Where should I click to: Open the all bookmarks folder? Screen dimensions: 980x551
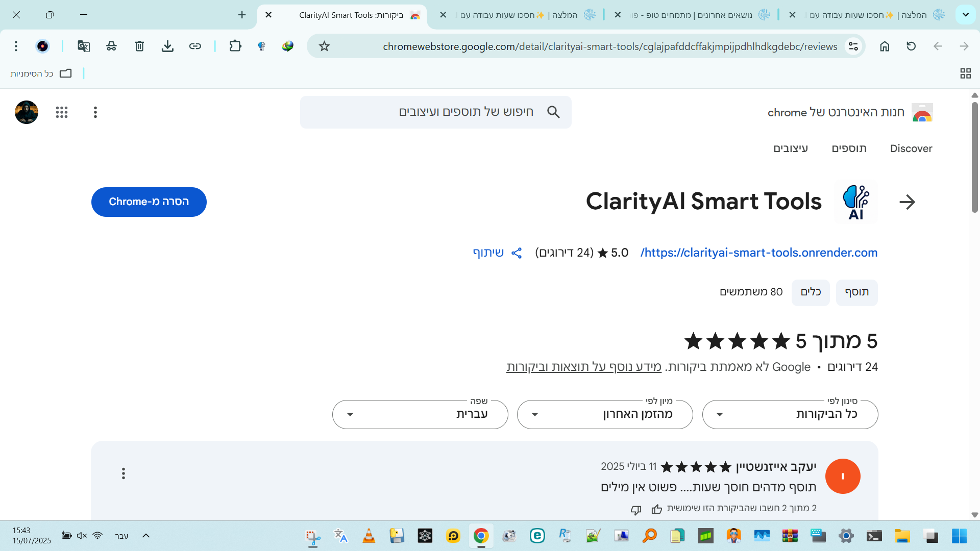pyautogui.click(x=41, y=73)
